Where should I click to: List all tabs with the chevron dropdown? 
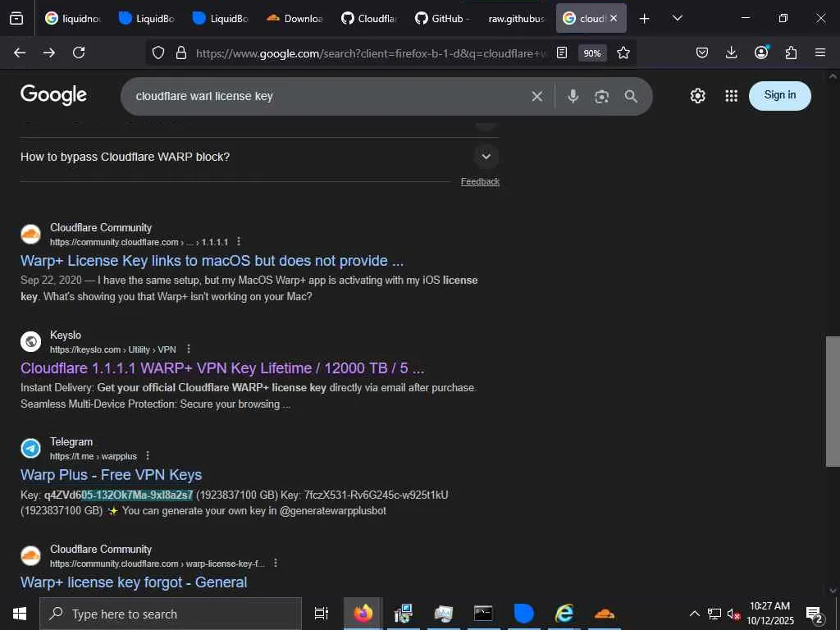pyautogui.click(x=677, y=18)
